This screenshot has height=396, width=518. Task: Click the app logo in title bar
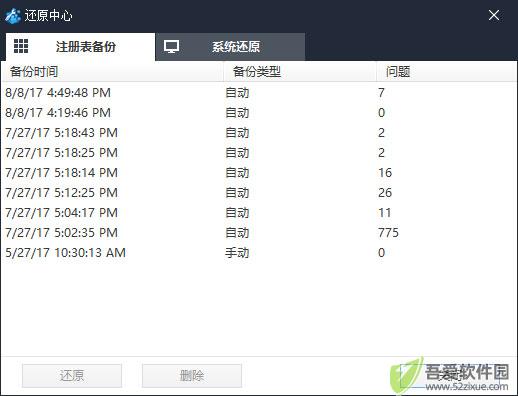12,16
